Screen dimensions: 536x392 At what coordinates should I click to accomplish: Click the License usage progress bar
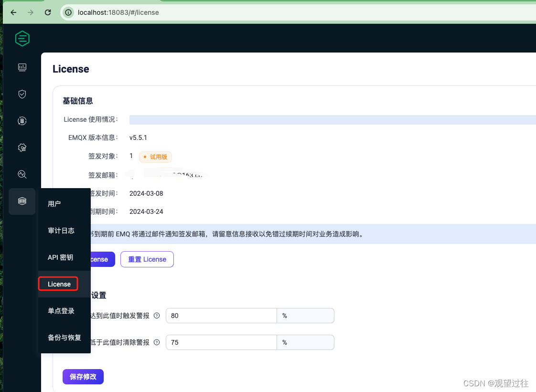coord(332,120)
